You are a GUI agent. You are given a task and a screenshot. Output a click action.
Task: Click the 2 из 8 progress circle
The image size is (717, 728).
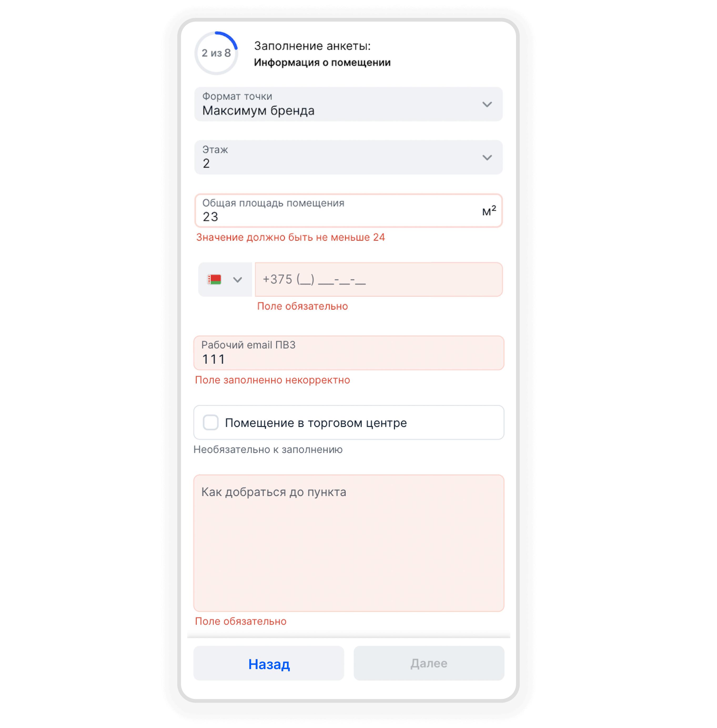coord(216,53)
